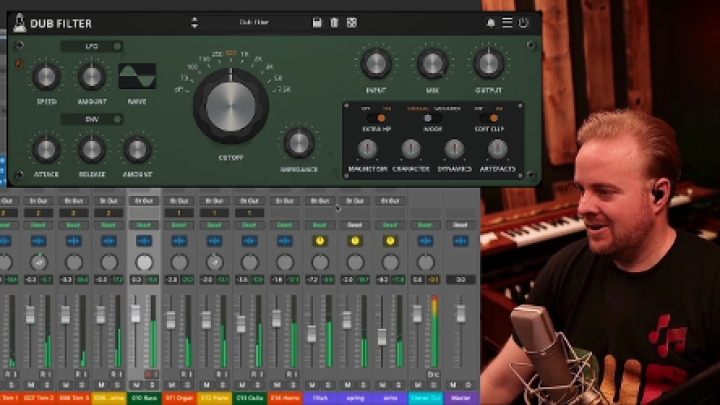Click the R button on 014 Horns
This screenshot has width=720, height=405.
289,374
